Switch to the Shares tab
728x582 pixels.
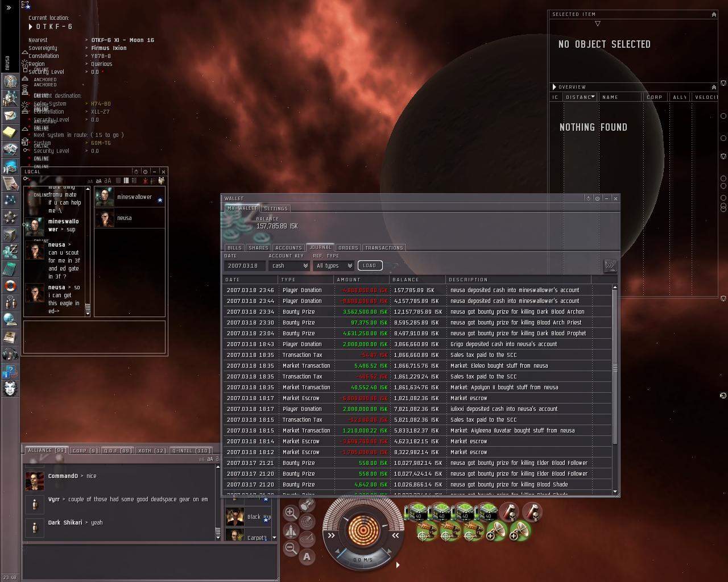[x=258, y=248]
